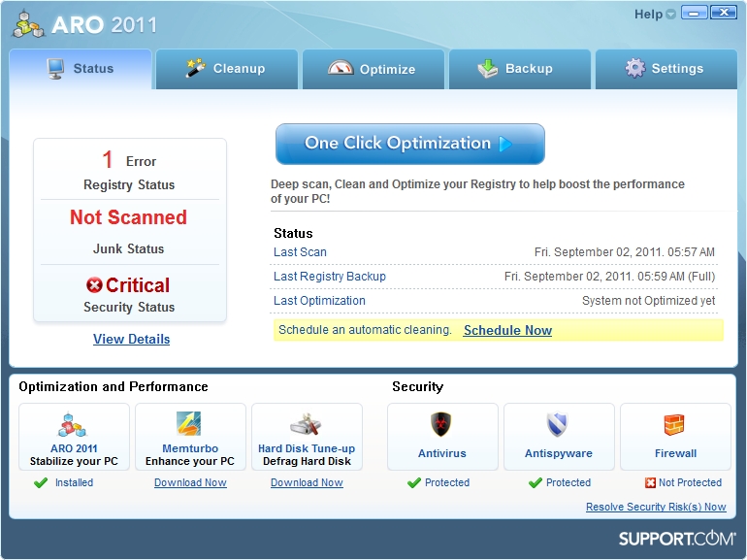The image size is (747, 560).
Task: Click the Antispyware label
Action: click(x=559, y=453)
